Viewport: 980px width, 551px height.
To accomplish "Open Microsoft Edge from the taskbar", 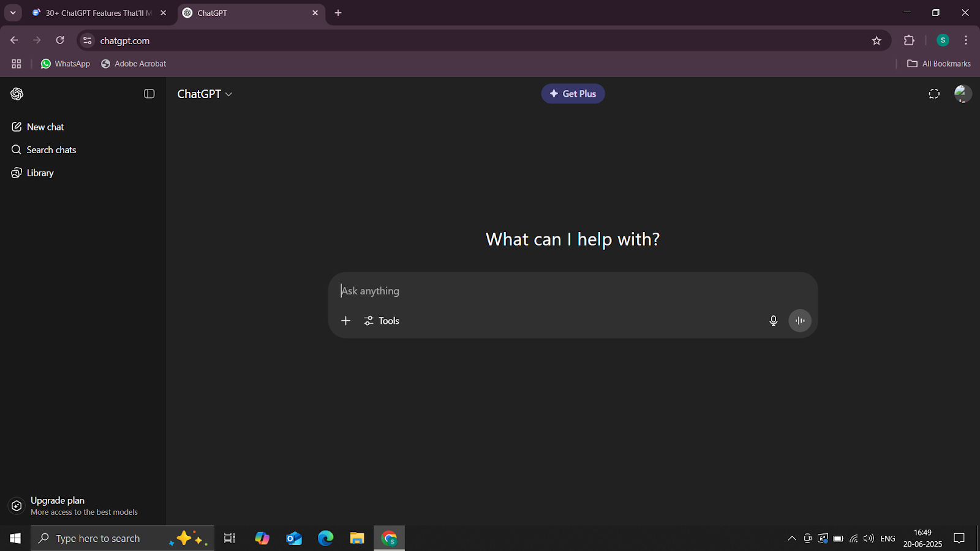I will pyautogui.click(x=326, y=538).
